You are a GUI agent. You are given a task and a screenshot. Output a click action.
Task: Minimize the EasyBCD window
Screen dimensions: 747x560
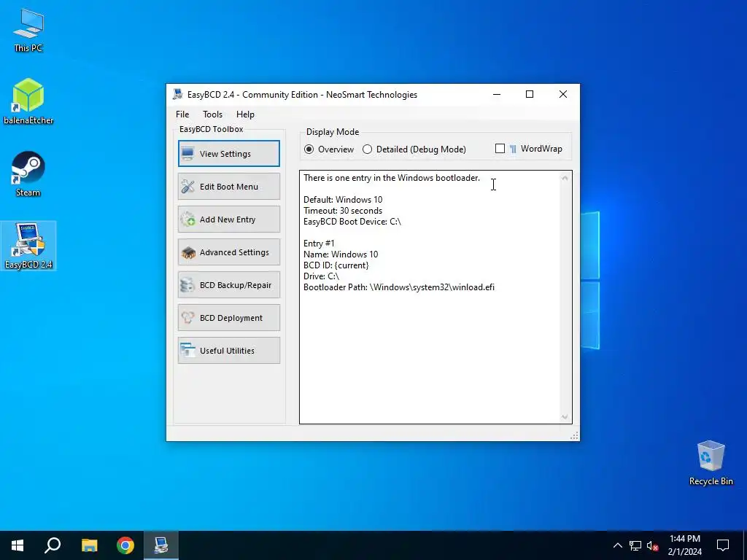pyautogui.click(x=497, y=94)
